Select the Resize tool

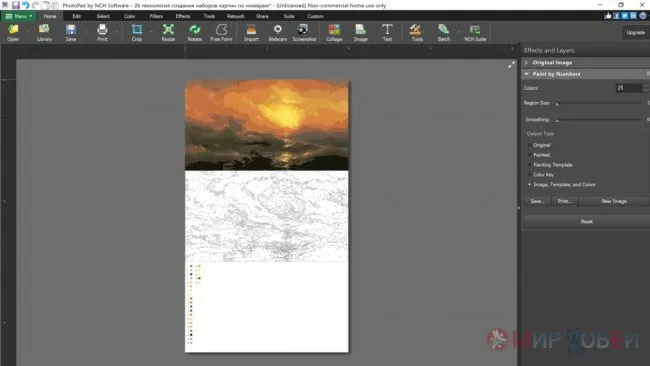[168, 32]
